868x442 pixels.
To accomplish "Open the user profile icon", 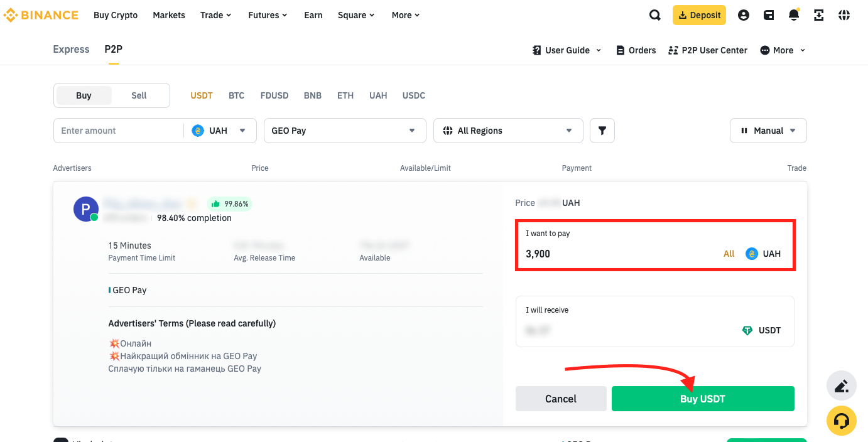I will [744, 15].
